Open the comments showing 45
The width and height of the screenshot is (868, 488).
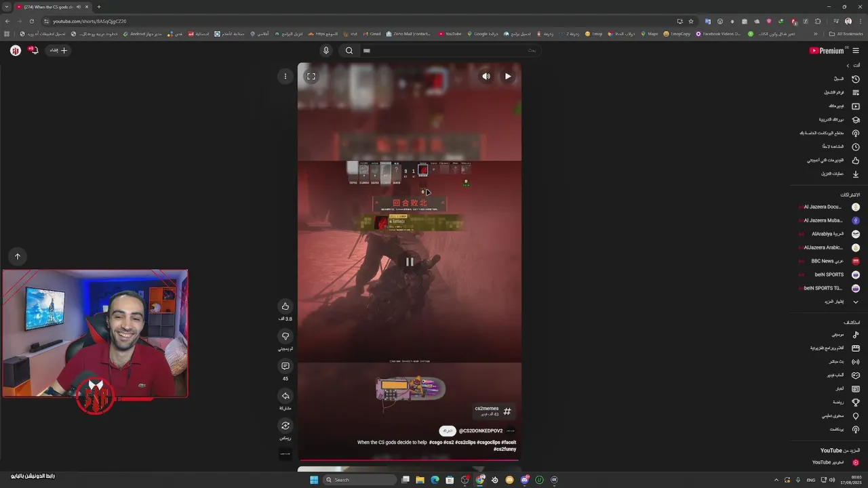pos(285,366)
